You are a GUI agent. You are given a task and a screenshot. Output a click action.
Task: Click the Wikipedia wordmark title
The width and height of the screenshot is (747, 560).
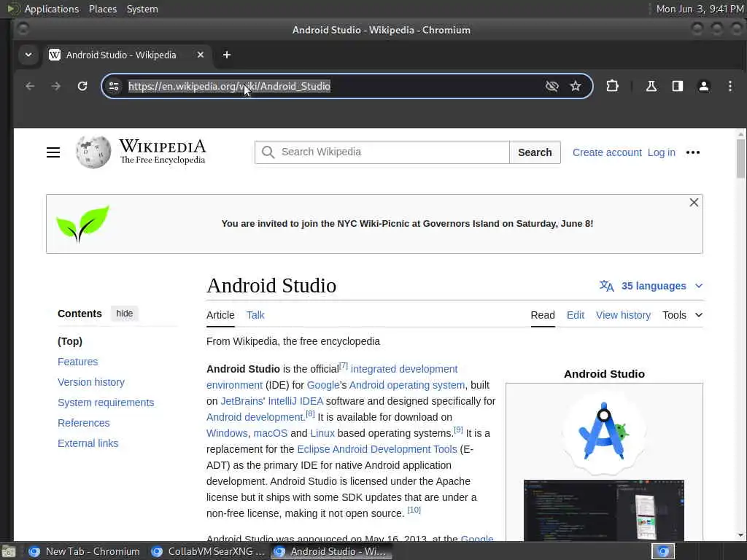[x=163, y=146]
